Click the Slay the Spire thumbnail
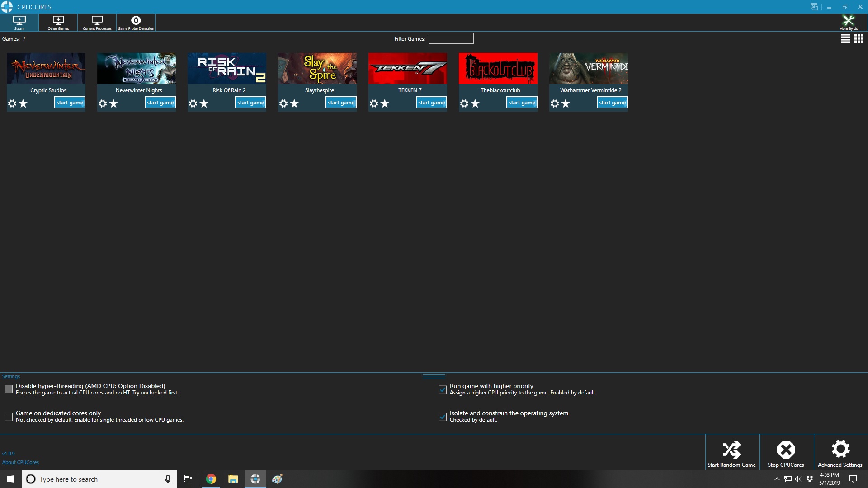This screenshot has height=488, width=868. pyautogui.click(x=317, y=68)
